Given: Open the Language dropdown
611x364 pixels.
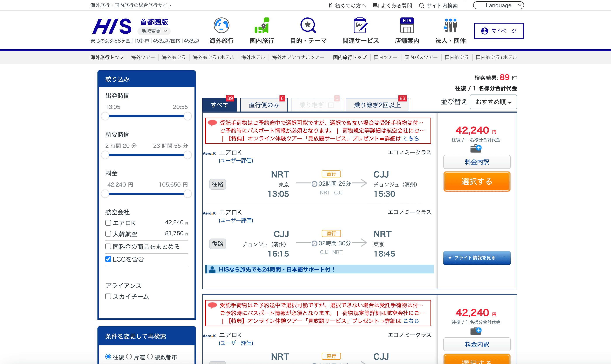Looking at the screenshot, I should pyautogui.click(x=498, y=5).
